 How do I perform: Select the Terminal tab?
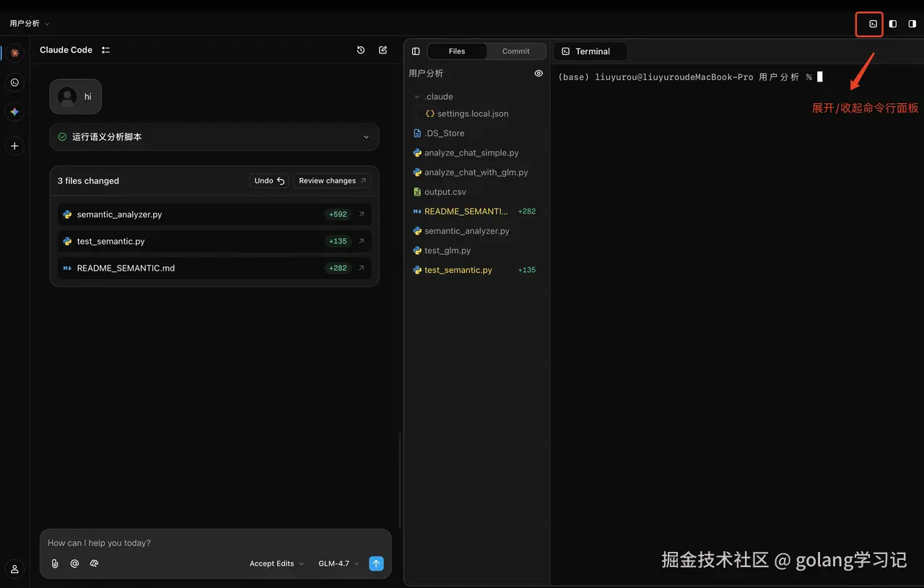click(x=590, y=51)
